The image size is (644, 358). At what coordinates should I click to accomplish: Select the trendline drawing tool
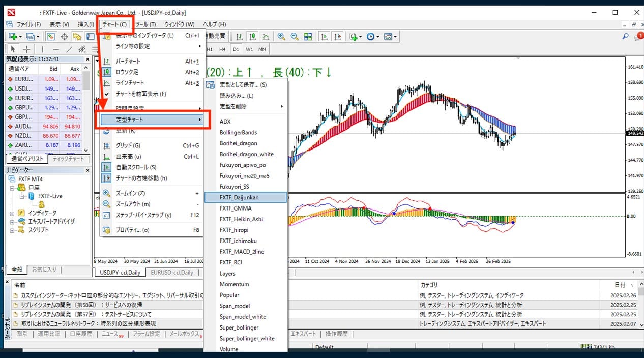[69, 49]
